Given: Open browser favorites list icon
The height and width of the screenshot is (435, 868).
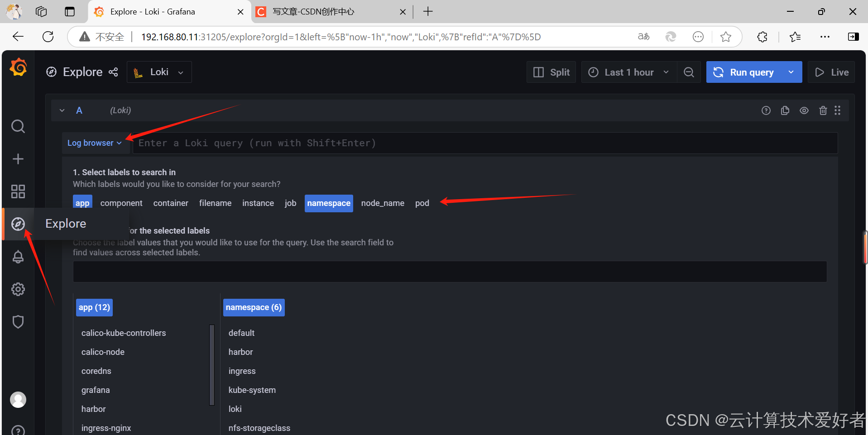Looking at the screenshot, I should (x=795, y=37).
